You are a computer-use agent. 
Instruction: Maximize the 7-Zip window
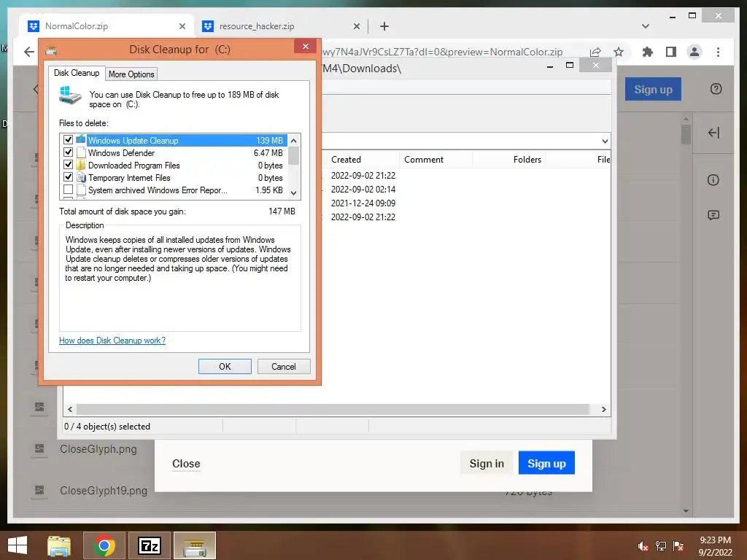point(569,65)
